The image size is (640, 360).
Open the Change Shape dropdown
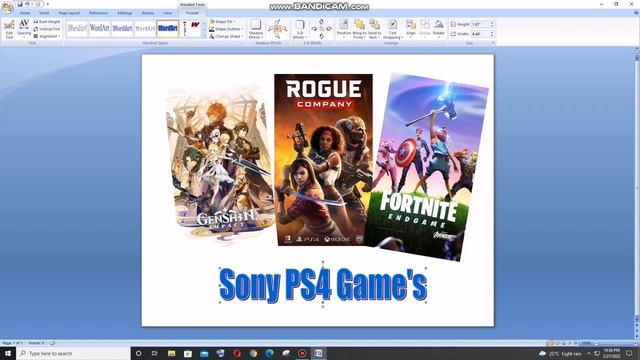225,36
